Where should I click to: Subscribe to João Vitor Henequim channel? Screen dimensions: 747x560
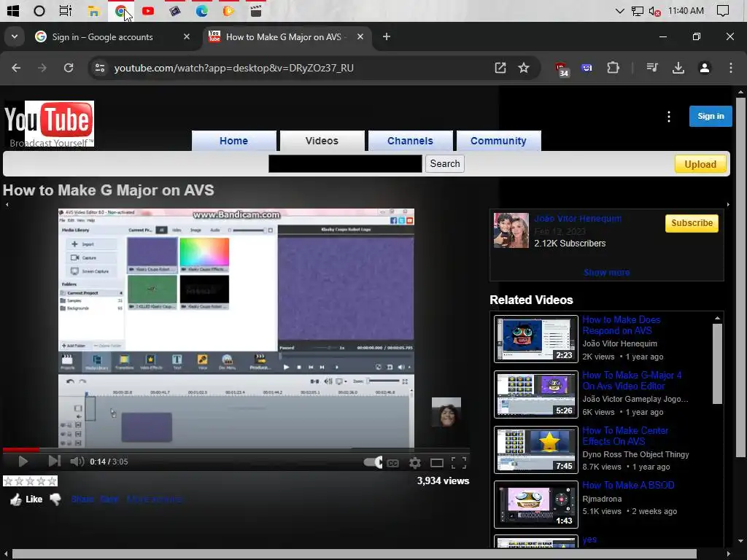tap(692, 223)
